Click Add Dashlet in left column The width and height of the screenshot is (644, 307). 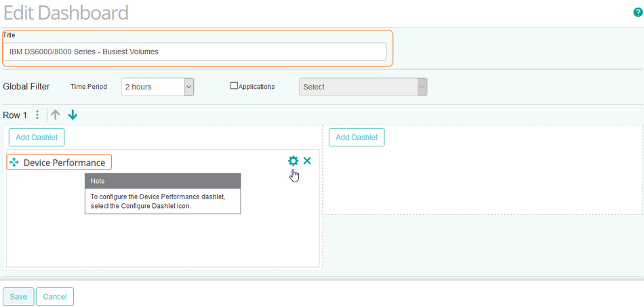pyautogui.click(x=37, y=137)
